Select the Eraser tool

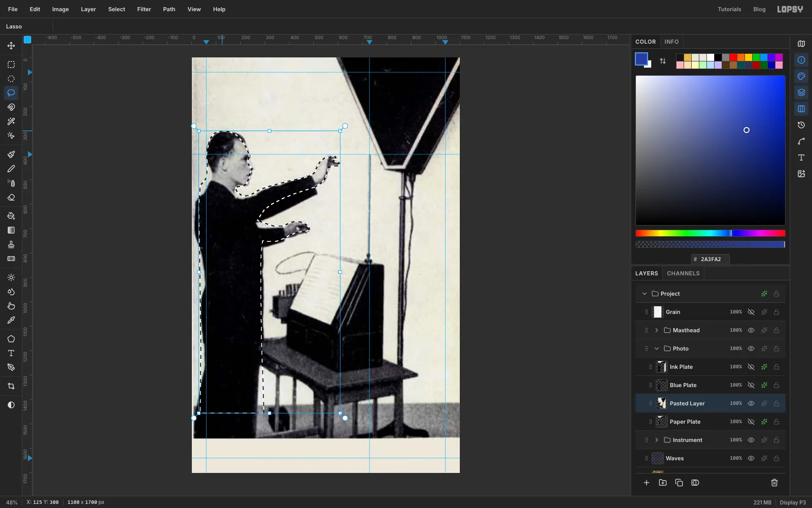11,197
